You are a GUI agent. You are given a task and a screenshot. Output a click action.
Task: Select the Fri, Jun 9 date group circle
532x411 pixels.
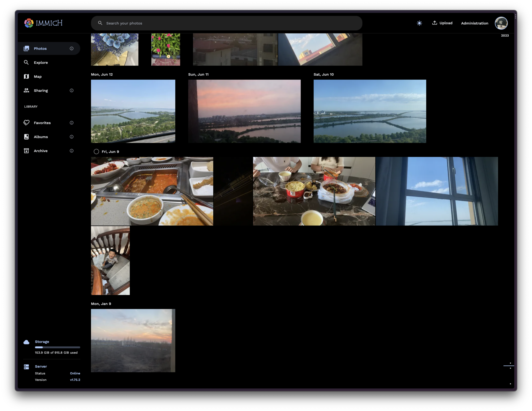[96, 152]
